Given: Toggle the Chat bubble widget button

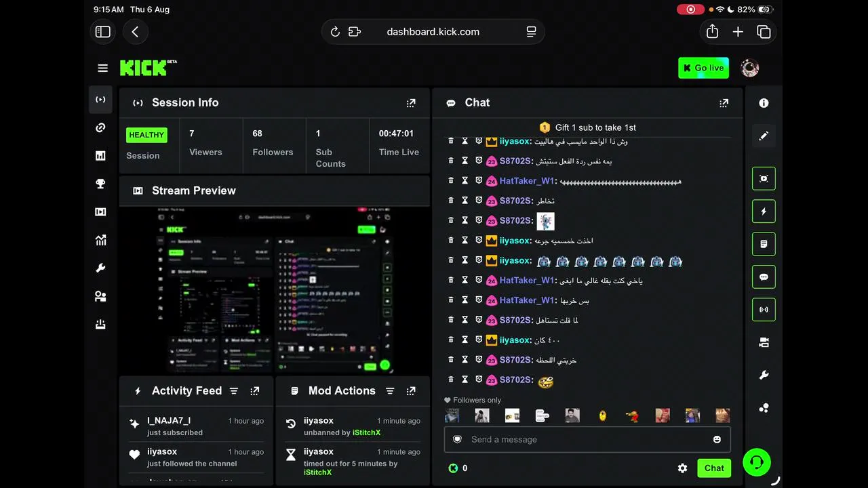Looking at the screenshot, I should point(764,277).
